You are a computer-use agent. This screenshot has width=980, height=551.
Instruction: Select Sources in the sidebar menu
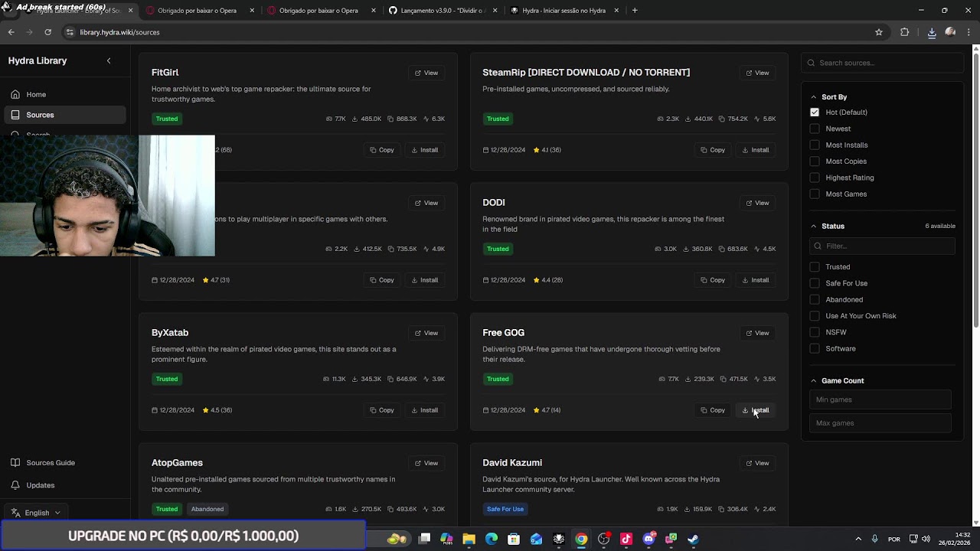pyautogui.click(x=65, y=115)
